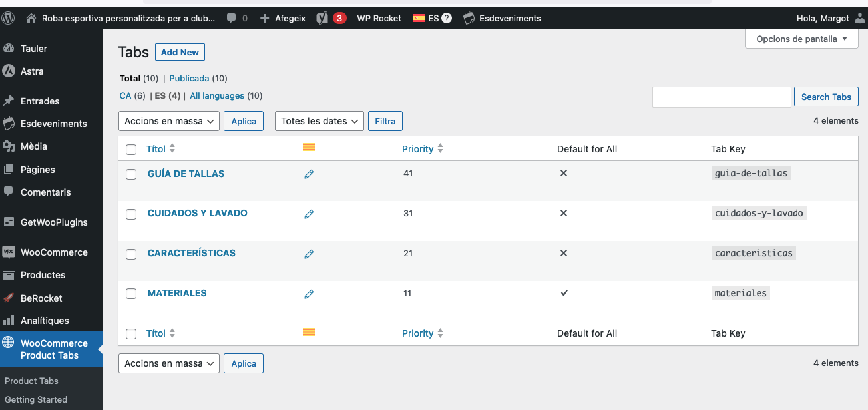Click the Search Tabs button
The image size is (868, 410).
(x=826, y=97)
